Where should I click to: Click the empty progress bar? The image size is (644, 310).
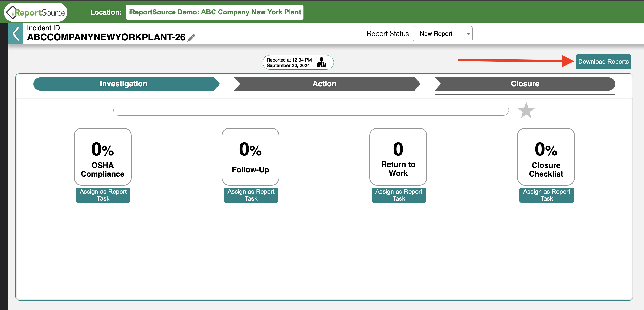[x=311, y=110]
